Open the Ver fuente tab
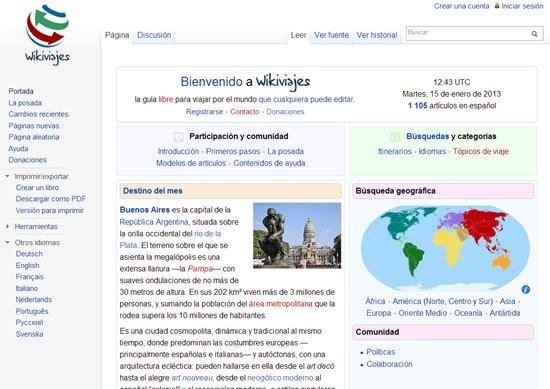Screen dimensions: 550x389 (x=331, y=35)
